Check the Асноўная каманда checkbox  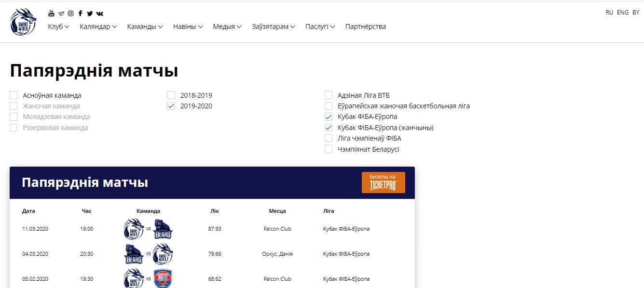pyautogui.click(x=14, y=95)
